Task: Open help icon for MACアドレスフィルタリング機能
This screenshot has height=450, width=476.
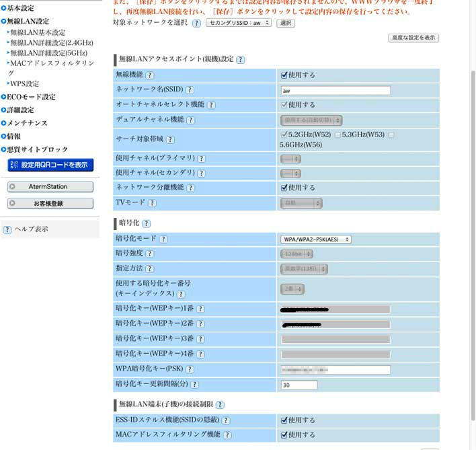Action: tap(227, 435)
